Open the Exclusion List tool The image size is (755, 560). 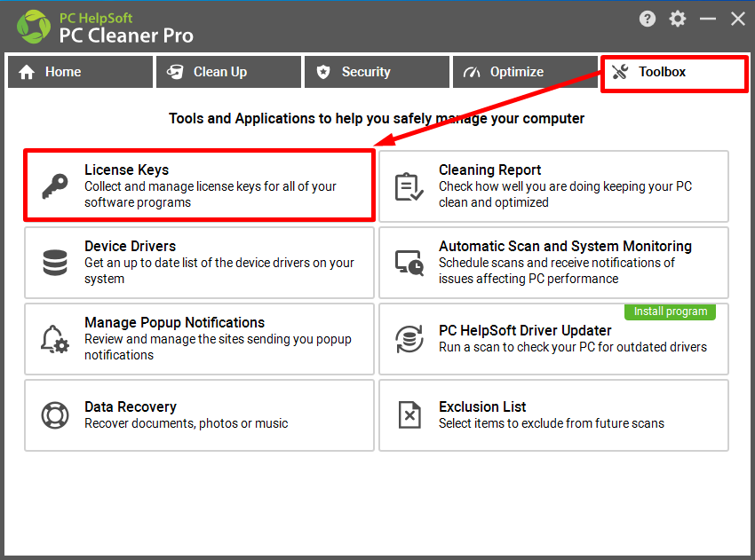click(x=553, y=415)
